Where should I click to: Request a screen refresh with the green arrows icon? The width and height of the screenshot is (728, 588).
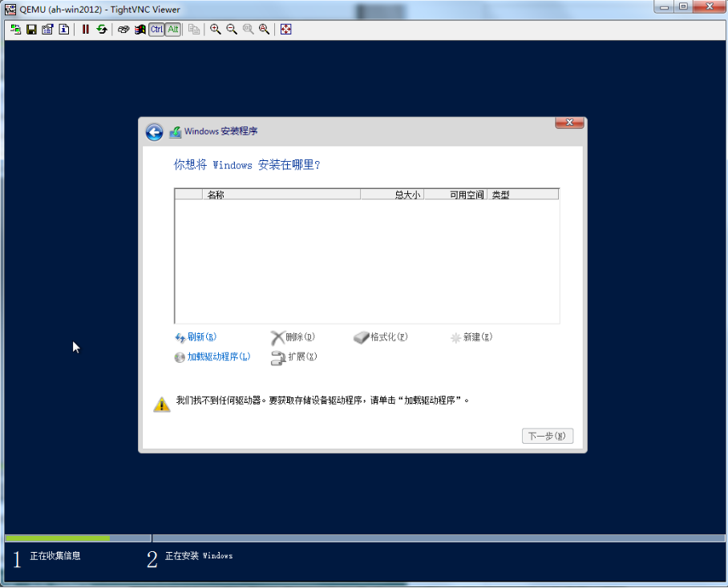coord(102,30)
